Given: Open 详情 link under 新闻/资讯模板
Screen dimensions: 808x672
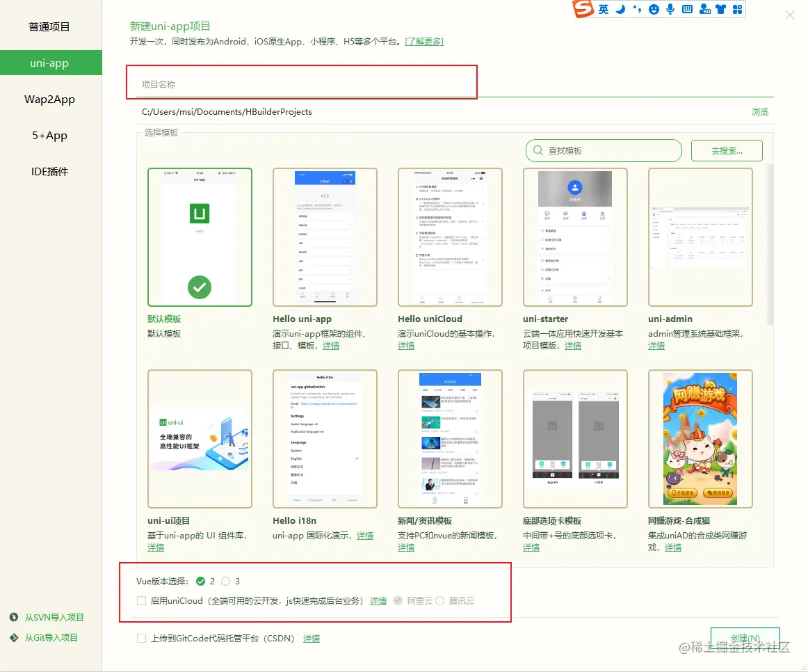Looking at the screenshot, I should point(406,547).
